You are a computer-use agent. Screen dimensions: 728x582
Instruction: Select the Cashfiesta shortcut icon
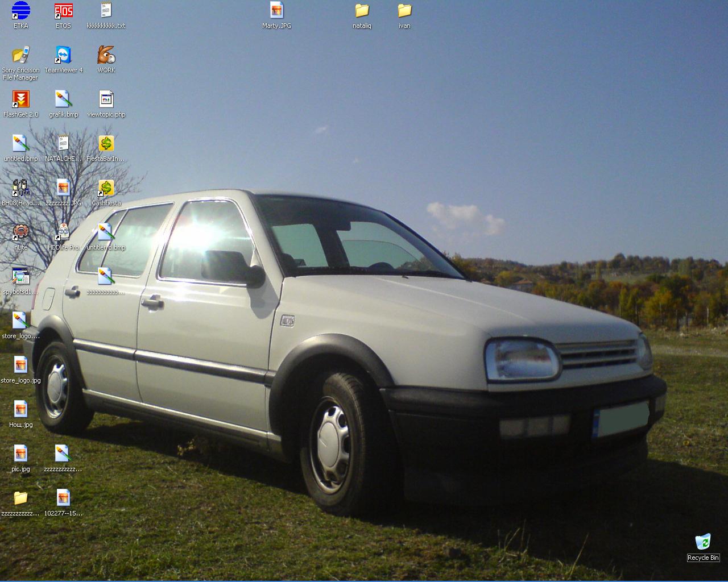coord(106,188)
